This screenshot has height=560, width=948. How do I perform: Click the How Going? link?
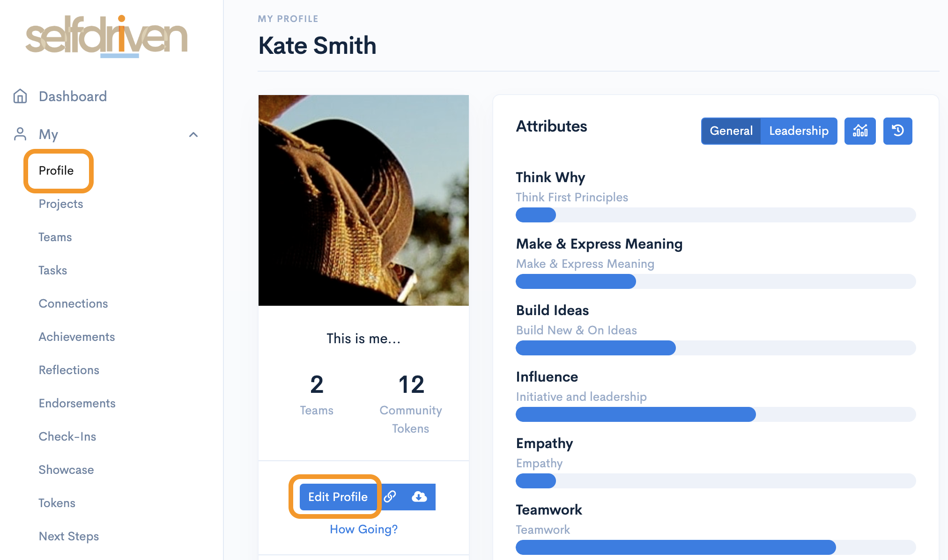pos(363,529)
